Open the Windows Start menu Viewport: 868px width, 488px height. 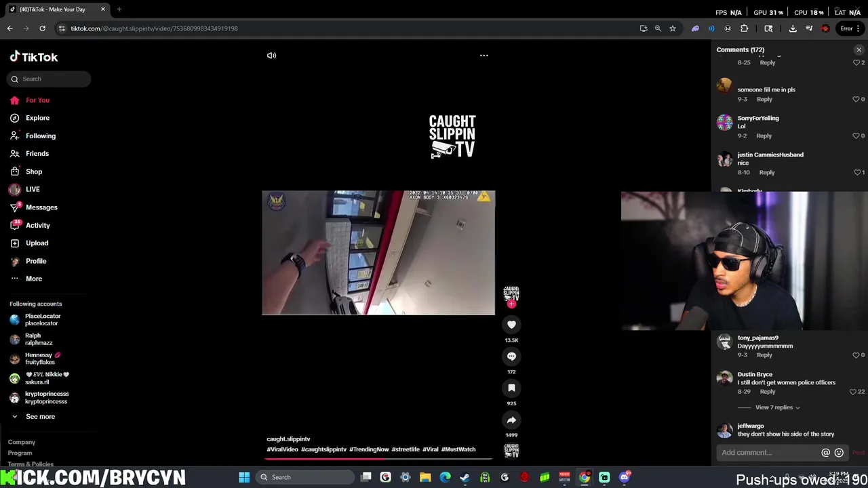[244, 477]
